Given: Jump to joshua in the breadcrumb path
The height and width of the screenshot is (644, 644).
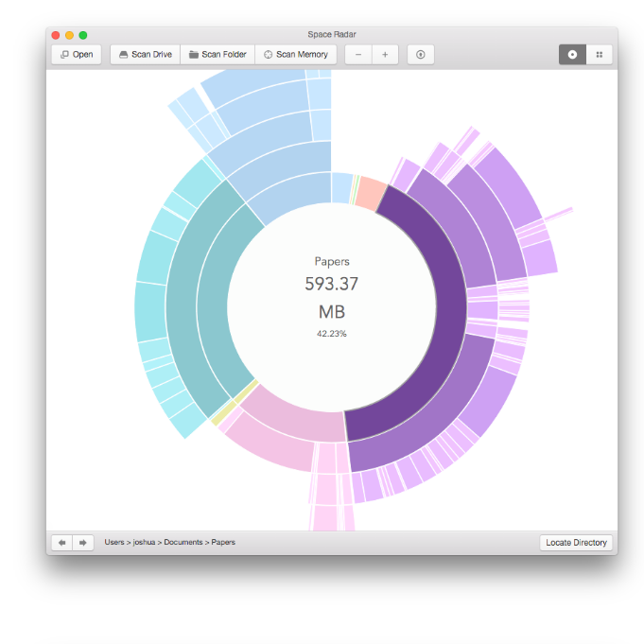Looking at the screenshot, I should tap(146, 543).
